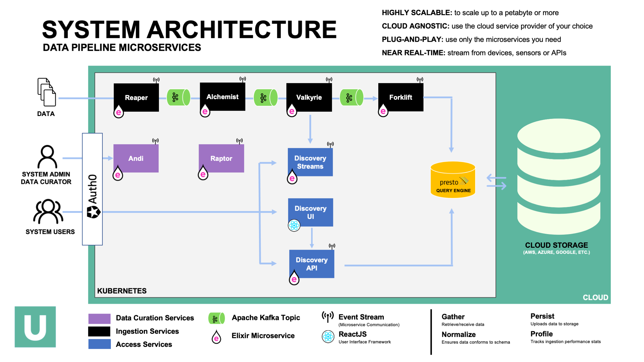644x362 pixels.
Task: Click the purple Data Curation Services swatch
Action: (99, 319)
